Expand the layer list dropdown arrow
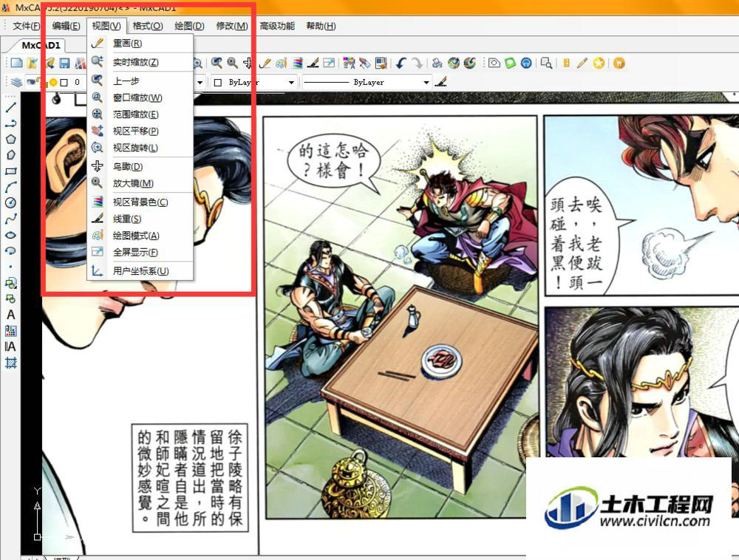 click(x=200, y=83)
